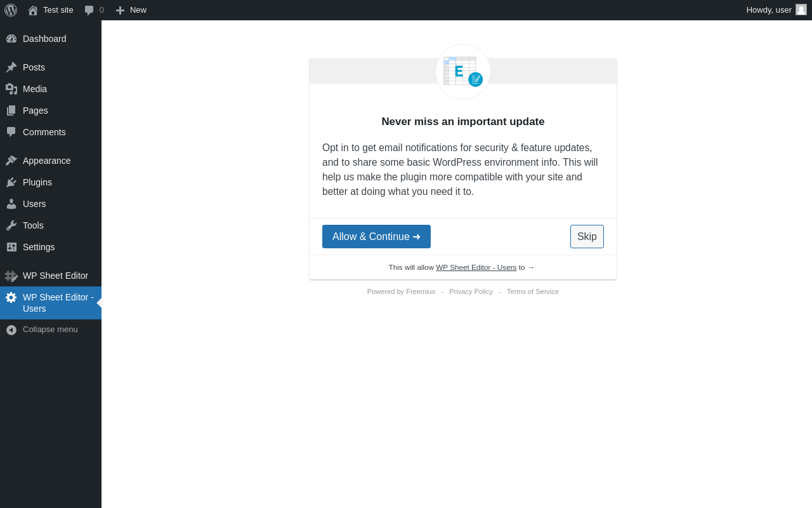Click the Allow & Continue button
The image size is (812, 508).
pyautogui.click(x=376, y=236)
